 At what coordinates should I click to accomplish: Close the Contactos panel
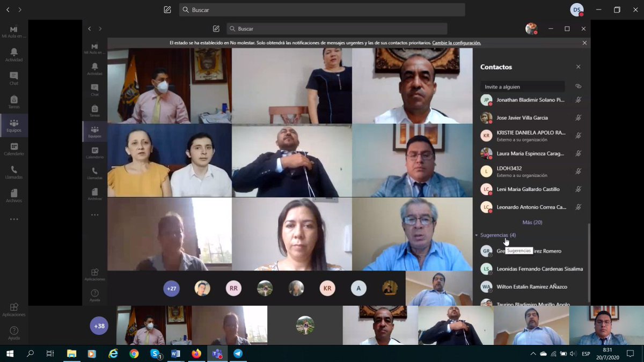(x=578, y=67)
